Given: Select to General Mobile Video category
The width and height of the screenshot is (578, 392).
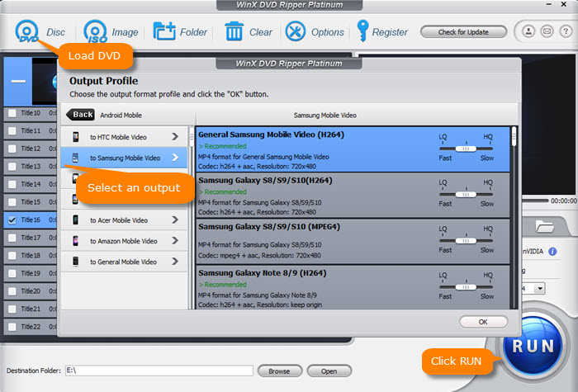Looking at the screenshot, I should [124, 262].
